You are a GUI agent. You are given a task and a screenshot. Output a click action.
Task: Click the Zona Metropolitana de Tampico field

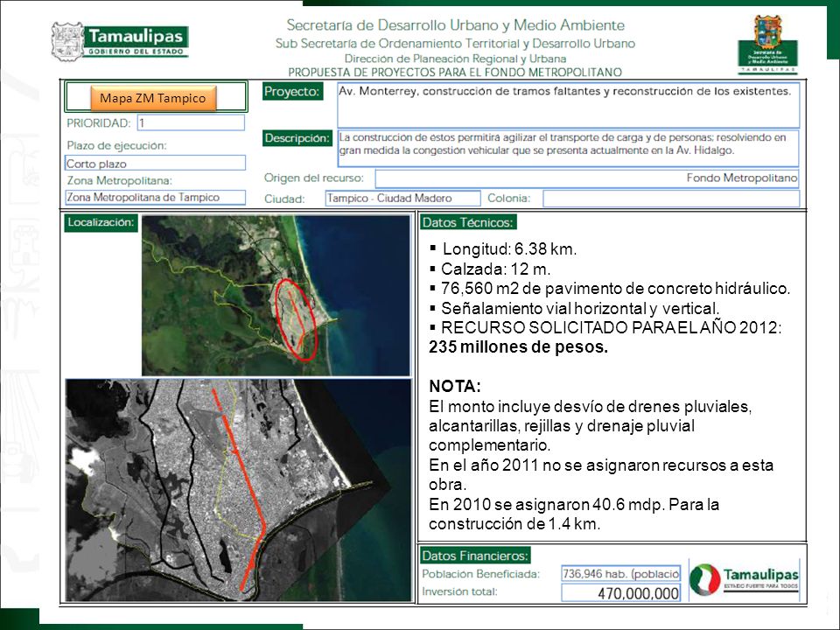pos(156,197)
